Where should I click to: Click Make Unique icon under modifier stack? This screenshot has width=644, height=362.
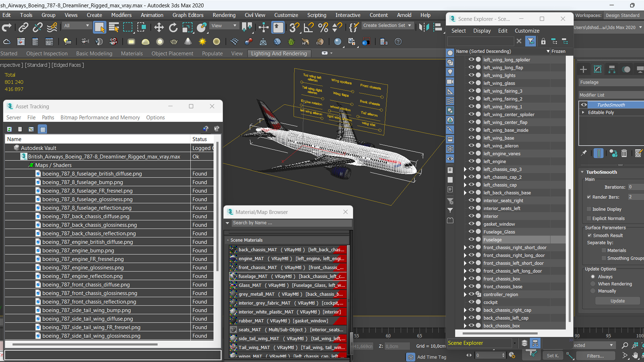click(x=613, y=154)
